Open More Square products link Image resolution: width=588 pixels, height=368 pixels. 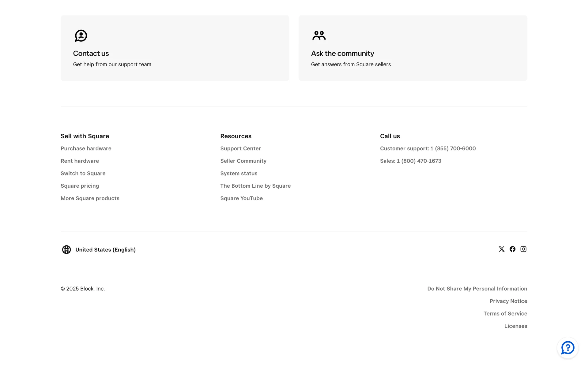point(90,198)
